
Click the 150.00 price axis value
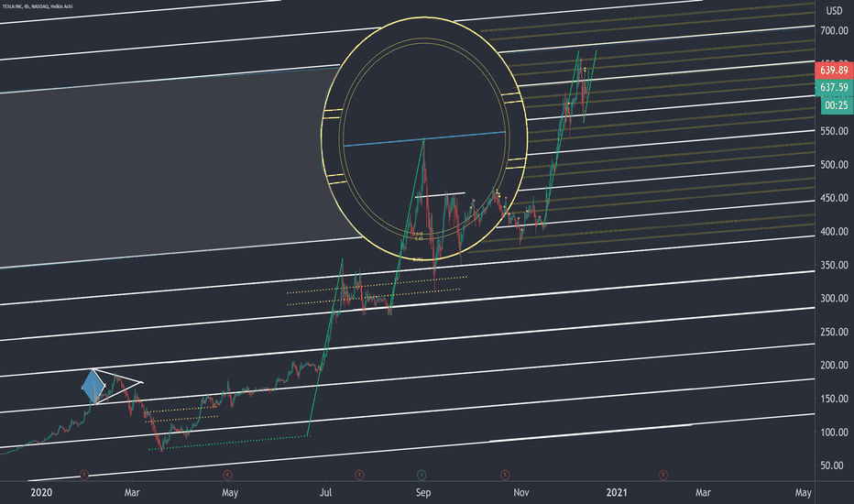(835, 399)
